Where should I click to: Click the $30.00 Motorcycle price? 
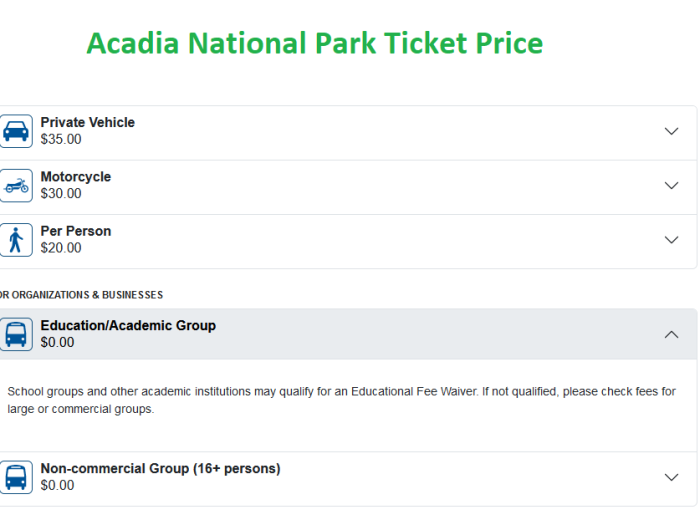61,194
